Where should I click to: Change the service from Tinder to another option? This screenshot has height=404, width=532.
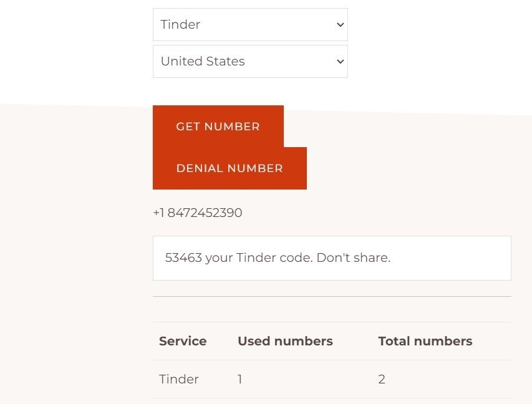(x=249, y=24)
